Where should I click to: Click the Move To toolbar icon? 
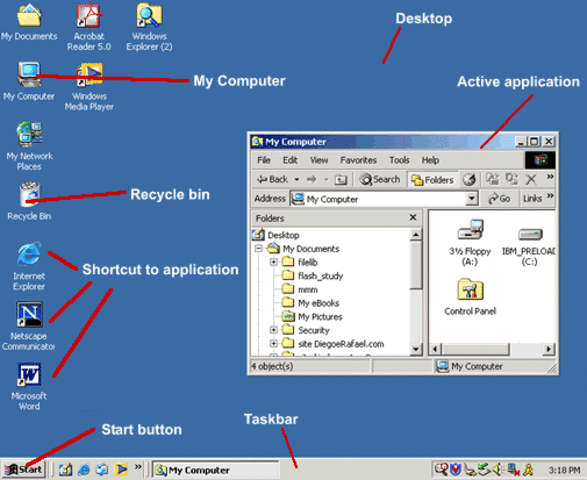(493, 179)
